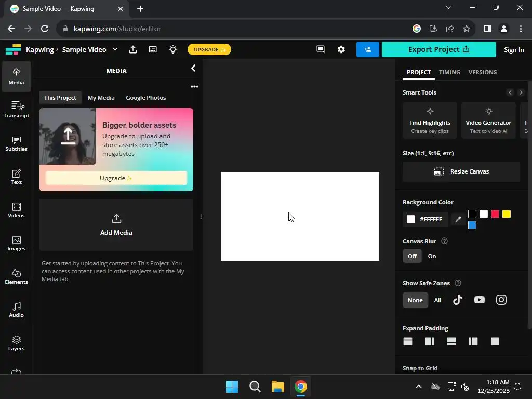Screen dimensions: 532x399
Task: Set safe zones to All
Action: click(437, 300)
